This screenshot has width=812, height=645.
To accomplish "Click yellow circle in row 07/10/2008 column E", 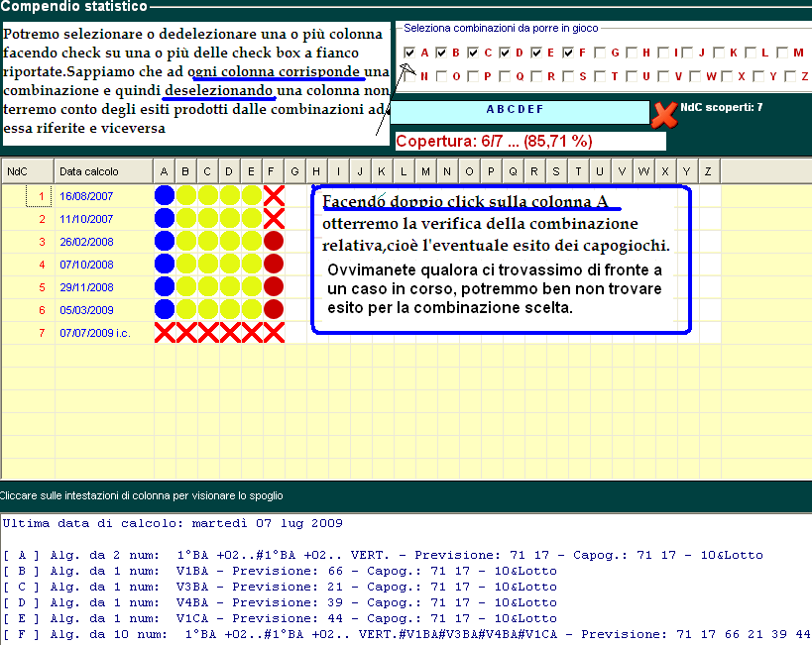I will coord(251,264).
